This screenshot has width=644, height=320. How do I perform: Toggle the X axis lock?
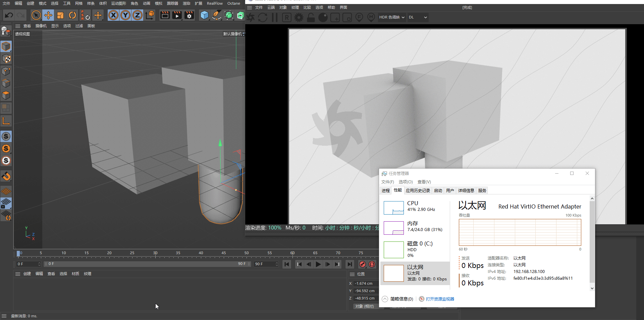pos(113,15)
